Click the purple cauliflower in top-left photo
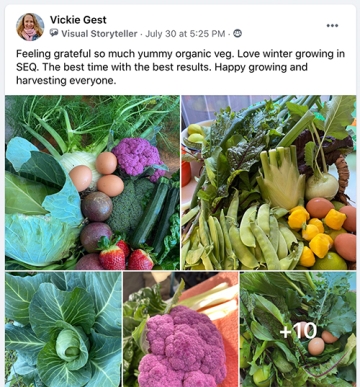Image resolution: width=360 pixels, height=387 pixels. pos(138,158)
